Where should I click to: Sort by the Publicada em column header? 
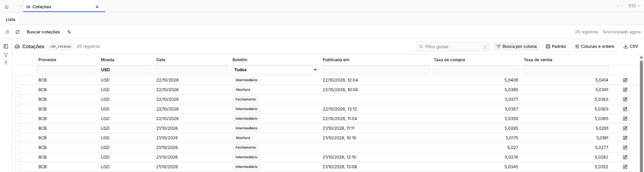pos(336,60)
